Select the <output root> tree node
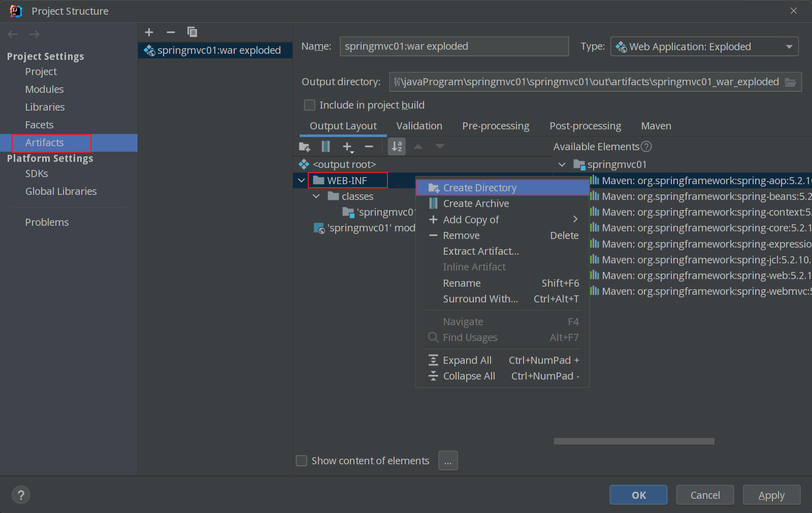The height and width of the screenshot is (513, 812). 338,164
